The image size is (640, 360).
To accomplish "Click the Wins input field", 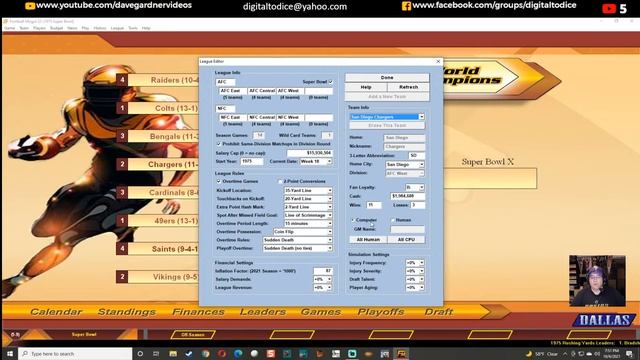I will [373, 205].
